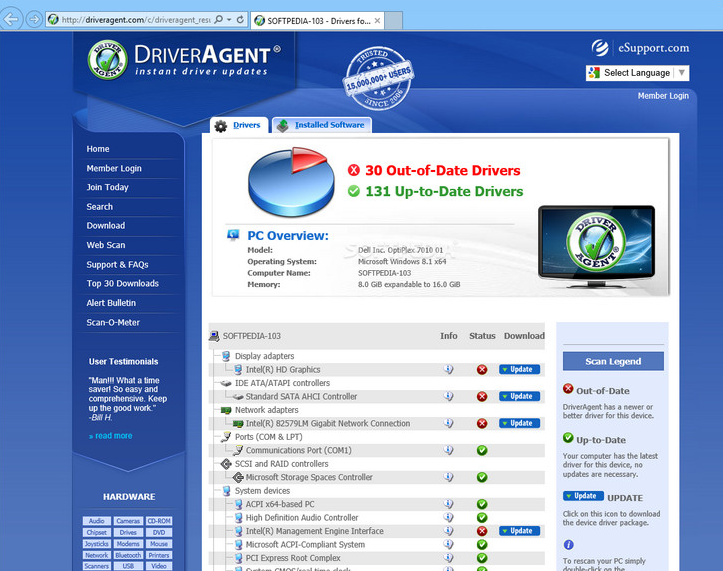Open the Select Language dropdown

[x=637, y=73]
